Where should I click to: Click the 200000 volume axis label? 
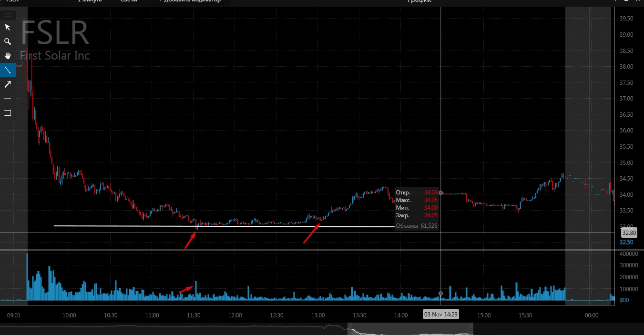628,277
